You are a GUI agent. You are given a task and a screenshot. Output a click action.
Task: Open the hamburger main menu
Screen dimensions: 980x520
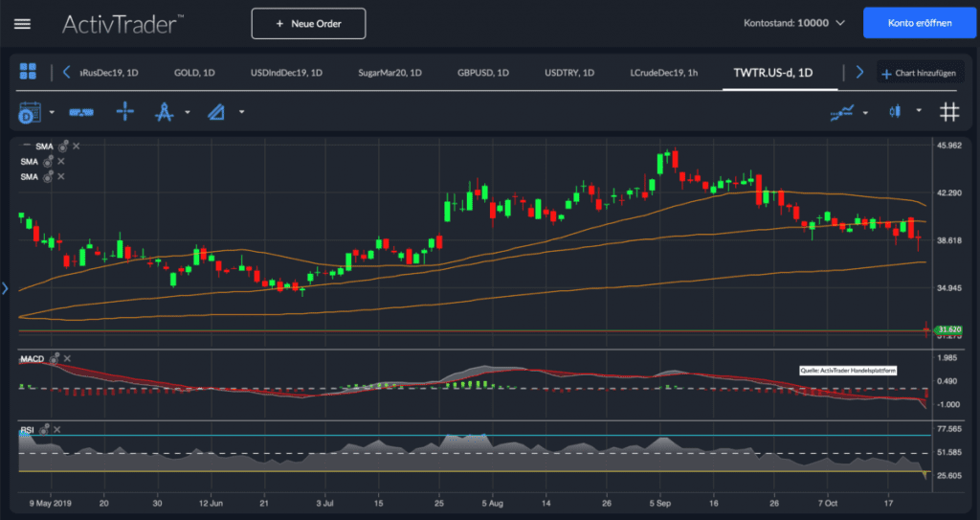point(23,24)
